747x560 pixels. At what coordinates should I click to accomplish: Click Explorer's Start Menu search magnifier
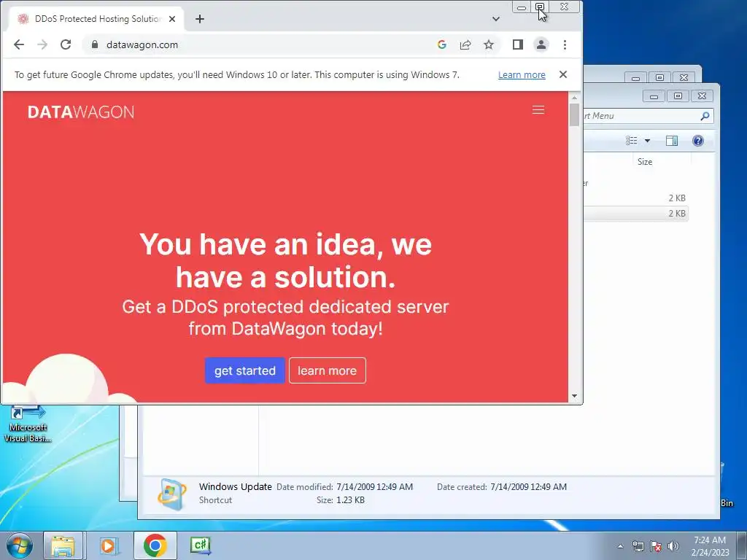click(705, 116)
